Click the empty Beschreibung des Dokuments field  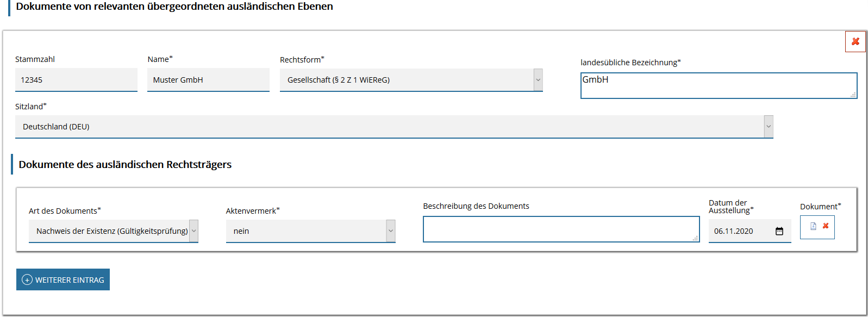coord(560,229)
